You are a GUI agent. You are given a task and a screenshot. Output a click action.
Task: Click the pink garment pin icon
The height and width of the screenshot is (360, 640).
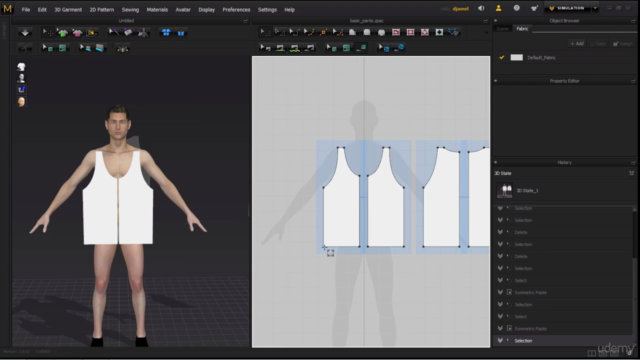[77, 33]
